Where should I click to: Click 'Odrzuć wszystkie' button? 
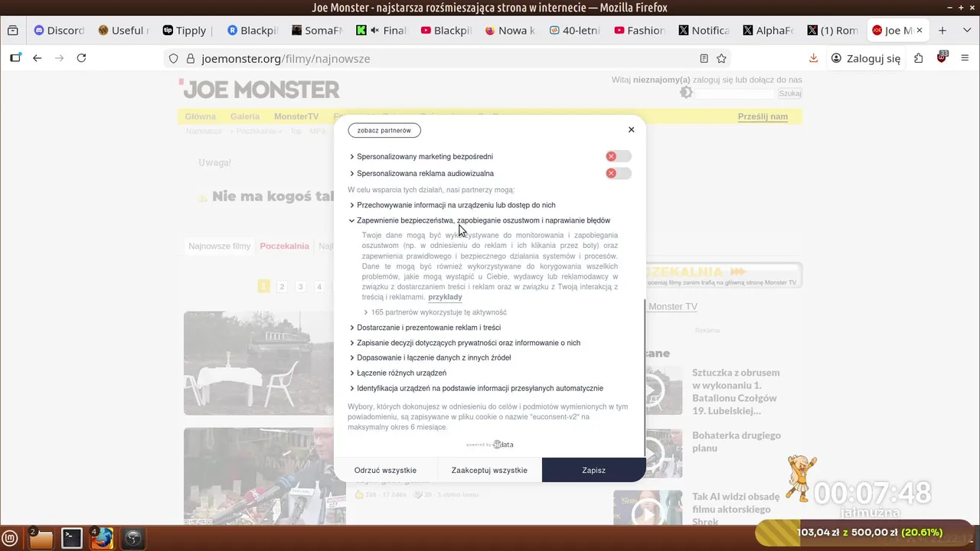(x=385, y=470)
